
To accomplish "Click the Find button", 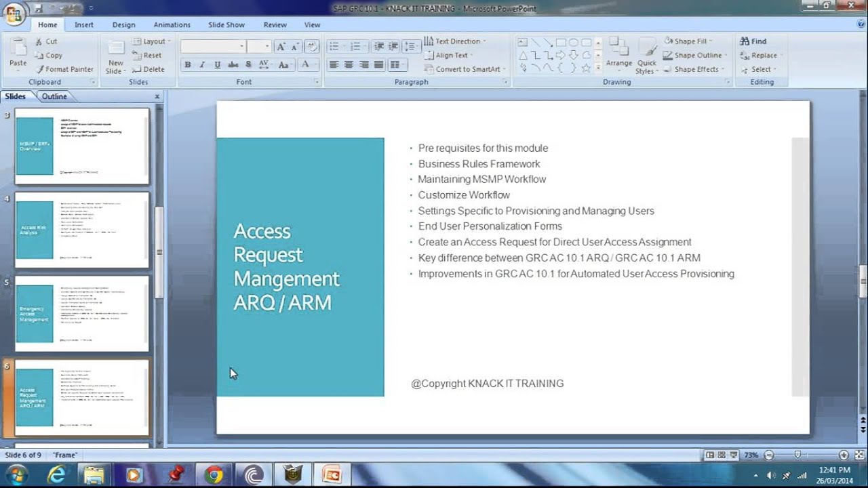I will pyautogui.click(x=753, y=41).
